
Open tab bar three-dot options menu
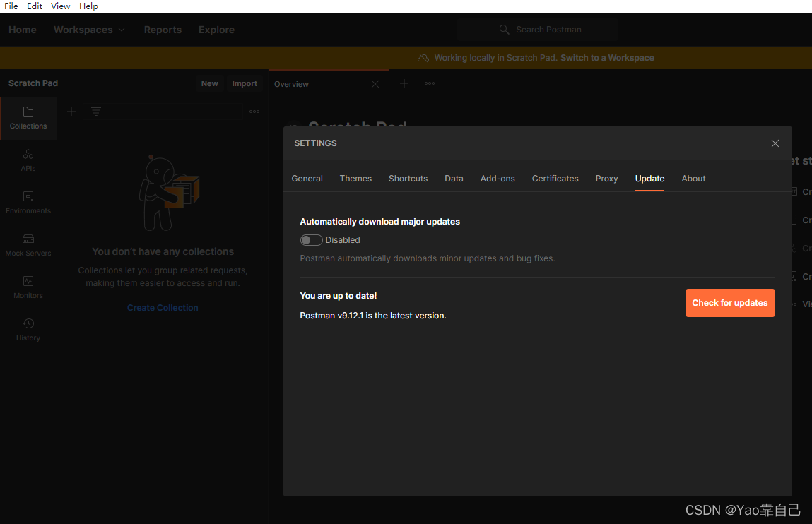(x=429, y=83)
